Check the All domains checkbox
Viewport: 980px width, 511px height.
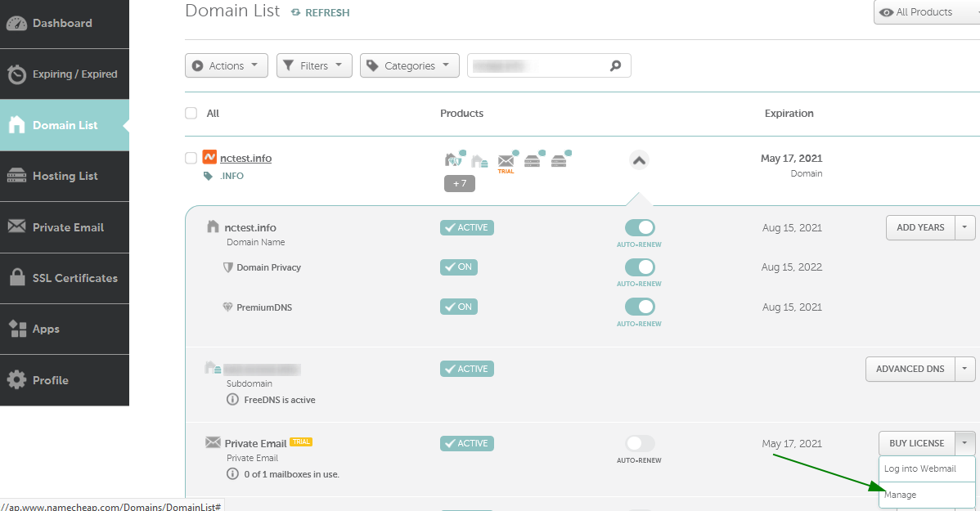(x=191, y=113)
